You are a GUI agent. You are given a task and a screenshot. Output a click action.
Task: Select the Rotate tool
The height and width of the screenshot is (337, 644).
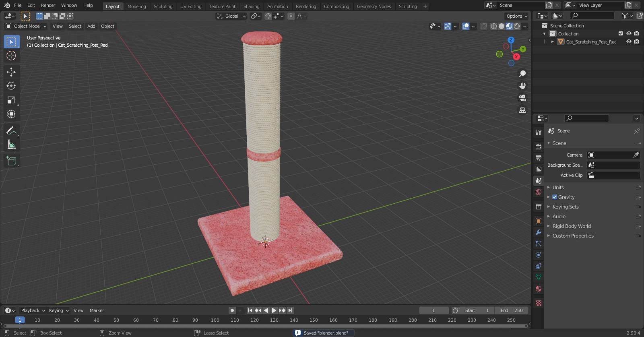pyautogui.click(x=11, y=86)
